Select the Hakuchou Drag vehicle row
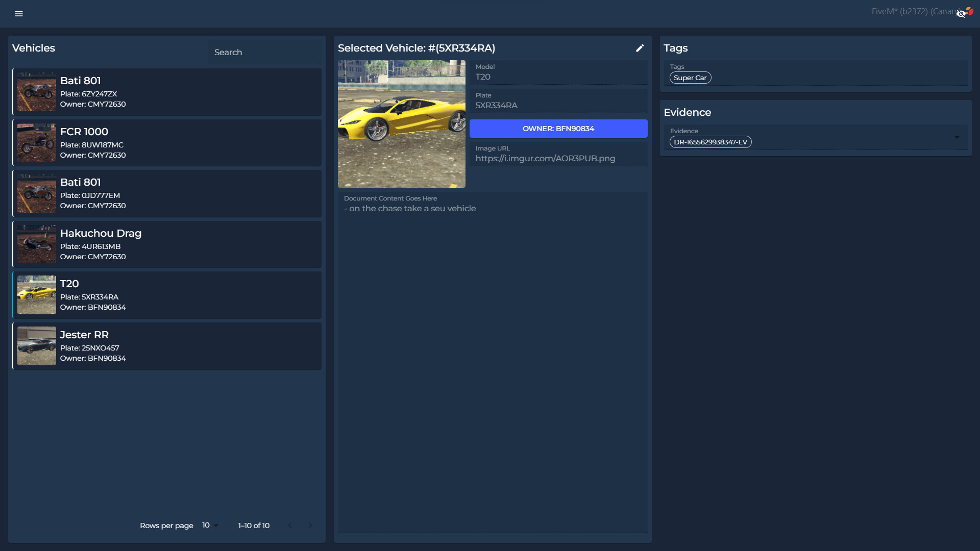Screen dimensions: 980x551 [x=167, y=244]
